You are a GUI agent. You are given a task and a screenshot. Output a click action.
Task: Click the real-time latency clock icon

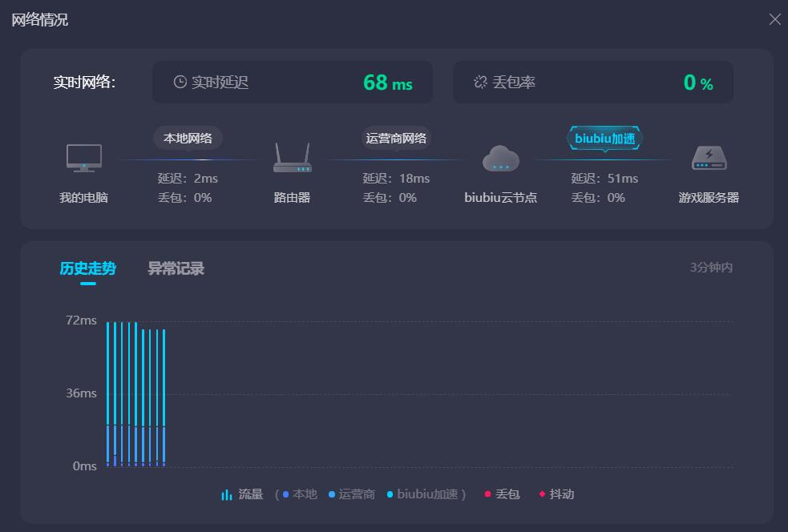tap(180, 82)
